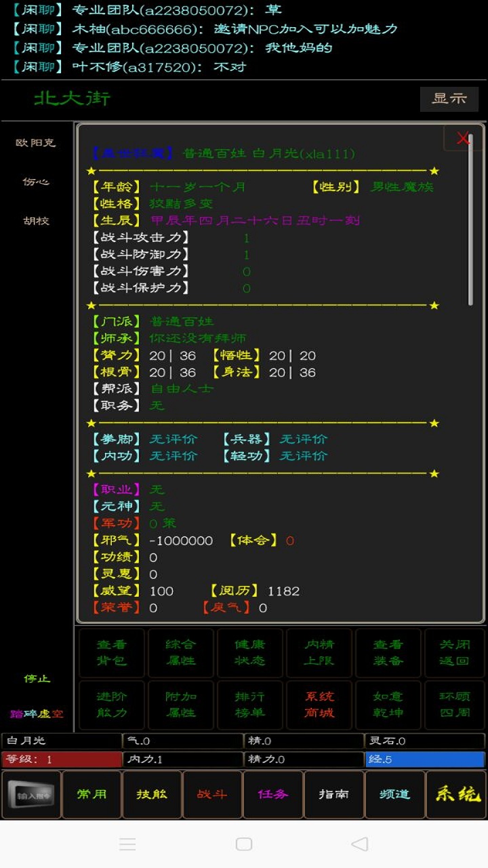This screenshot has height=868, width=488.
Task: Select 环顾四周 to look around
Action: [x=454, y=705]
